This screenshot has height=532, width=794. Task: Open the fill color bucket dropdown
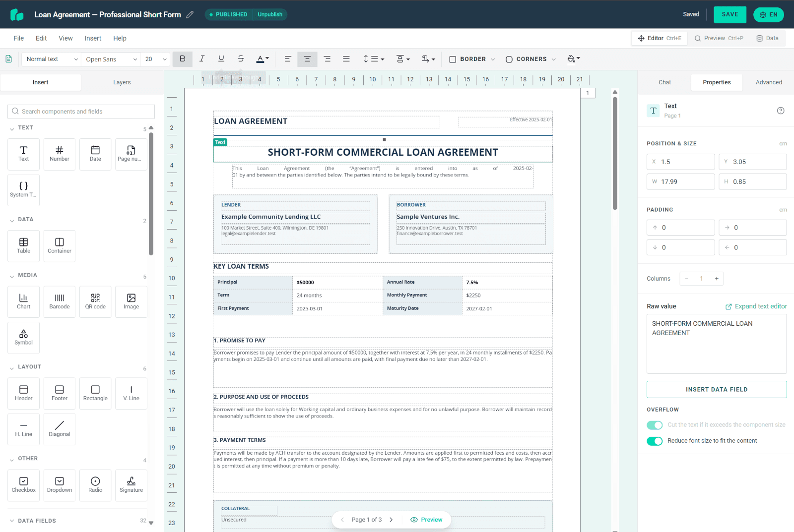tap(574, 59)
